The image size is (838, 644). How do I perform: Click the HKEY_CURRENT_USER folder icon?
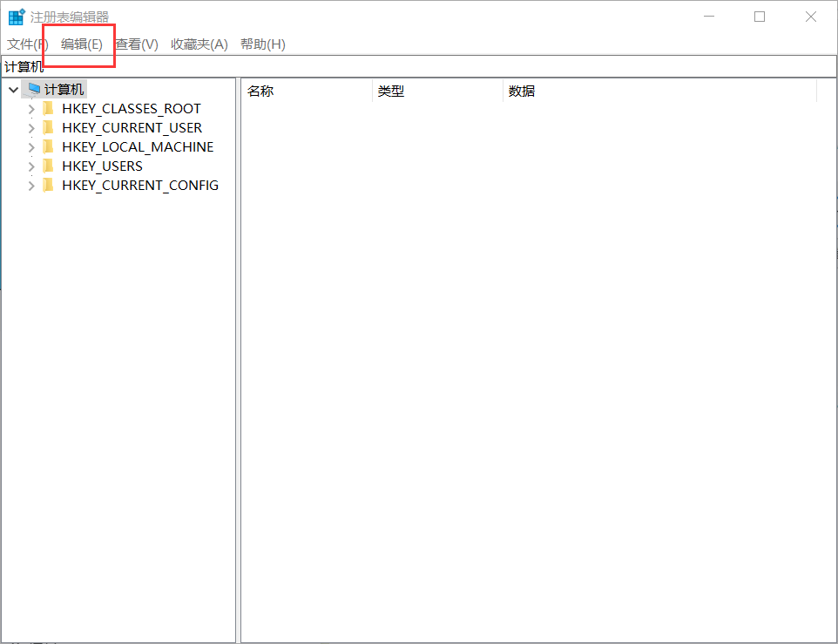point(48,127)
